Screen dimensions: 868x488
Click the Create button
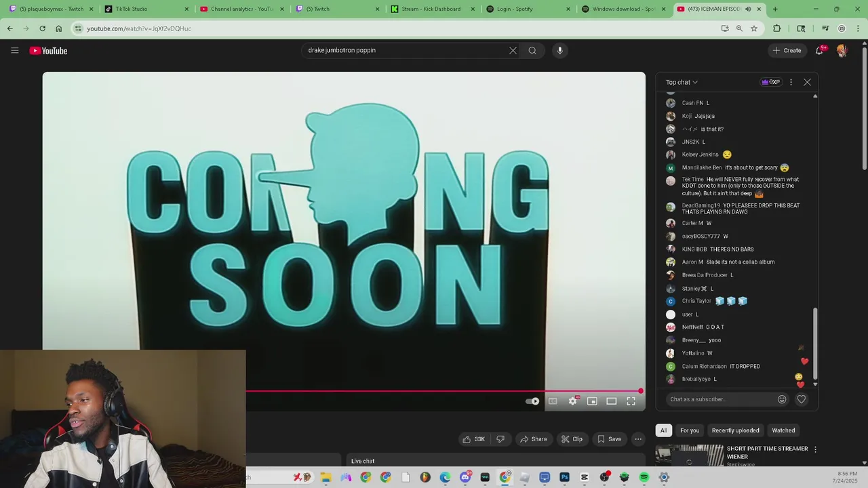coord(787,50)
